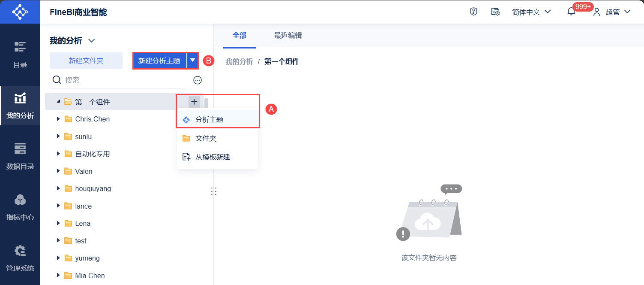Go to 指标中心 sidebar section
The width and height of the screenshot is (644, 285).
(x=20, y=207)
